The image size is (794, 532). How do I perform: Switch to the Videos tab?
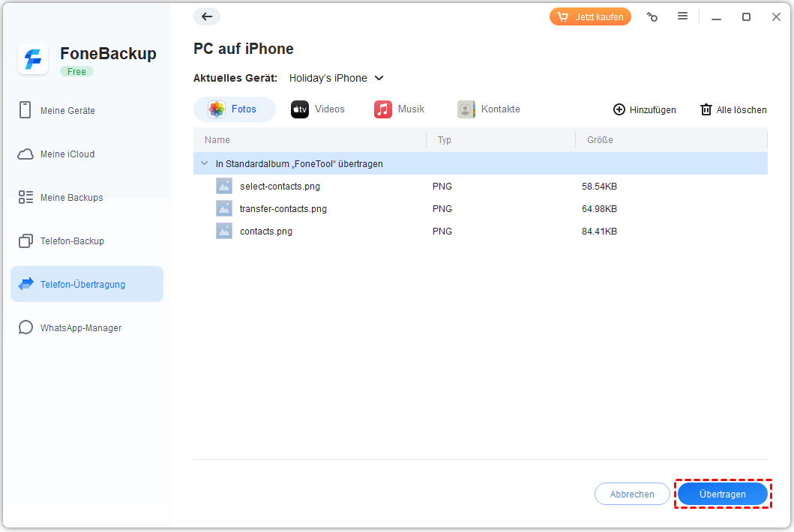coord(317,109)
